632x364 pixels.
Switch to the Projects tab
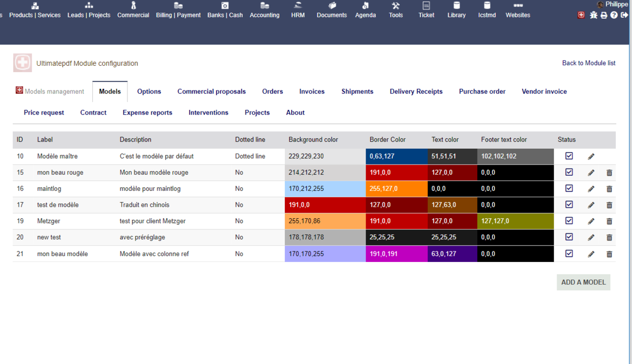(257, 113)
